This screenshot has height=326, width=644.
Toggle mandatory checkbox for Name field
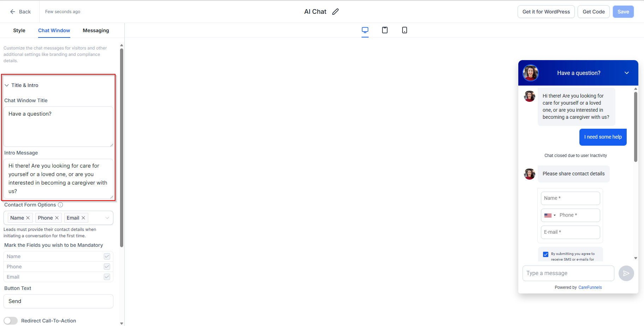pos(107,256)
